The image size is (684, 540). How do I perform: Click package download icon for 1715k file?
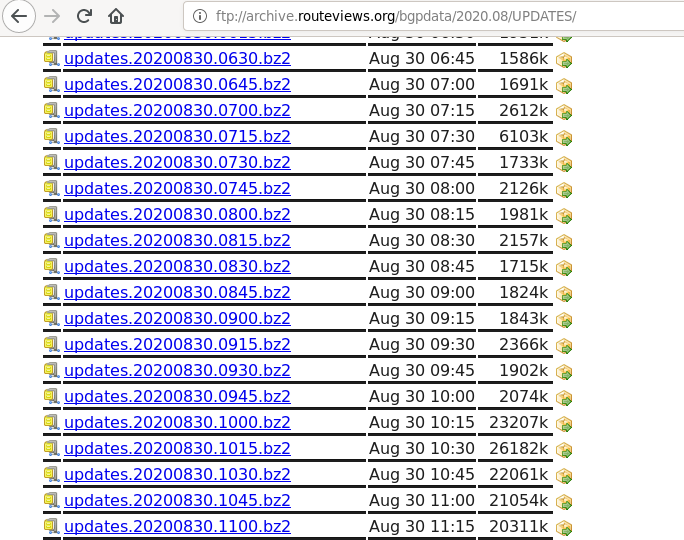(564, 268)
